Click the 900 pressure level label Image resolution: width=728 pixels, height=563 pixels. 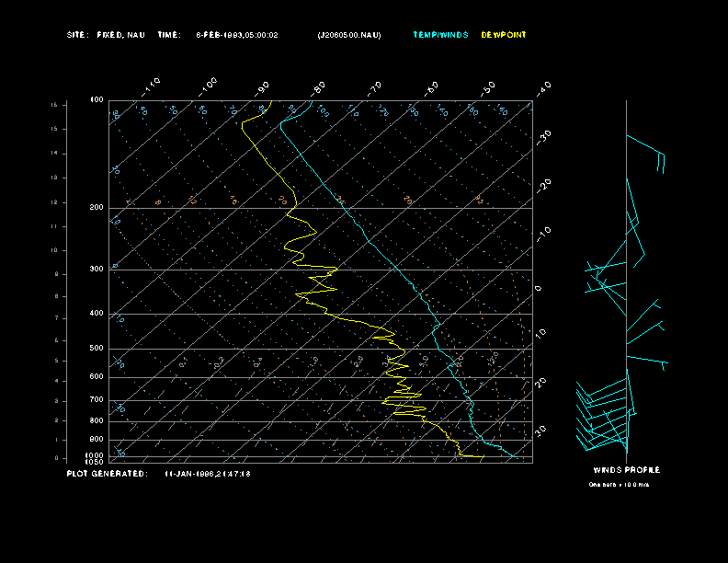[97, 440]
